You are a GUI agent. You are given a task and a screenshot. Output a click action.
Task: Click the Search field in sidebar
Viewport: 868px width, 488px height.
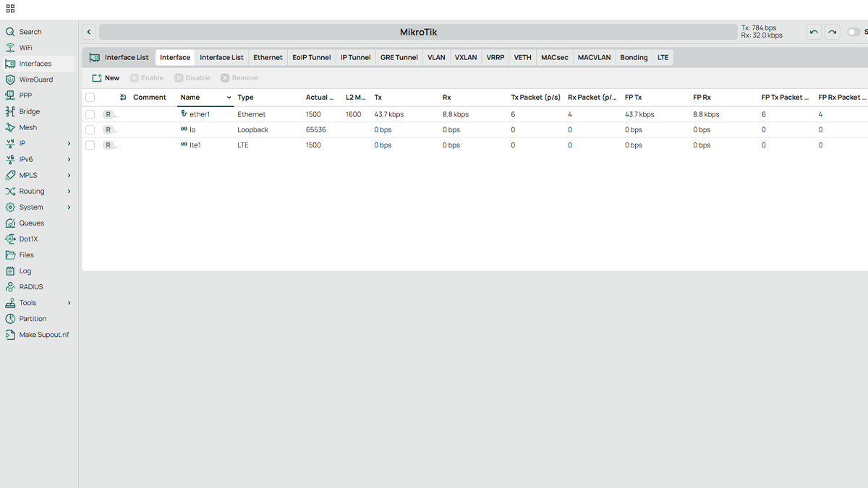click(30, 32)
